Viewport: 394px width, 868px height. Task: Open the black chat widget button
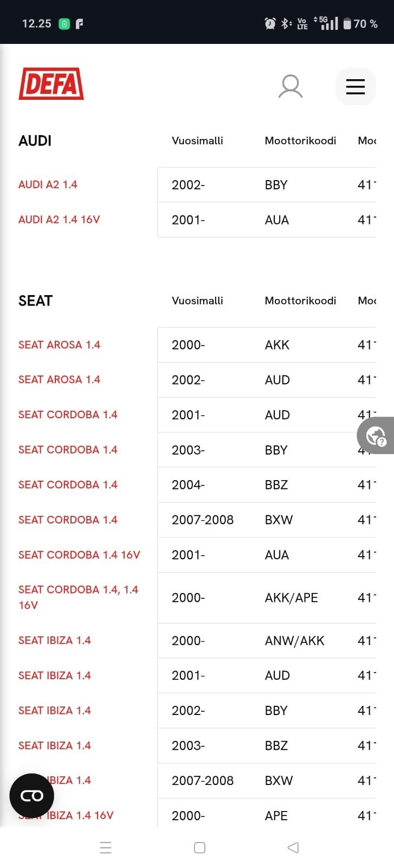tap(31, 795)
